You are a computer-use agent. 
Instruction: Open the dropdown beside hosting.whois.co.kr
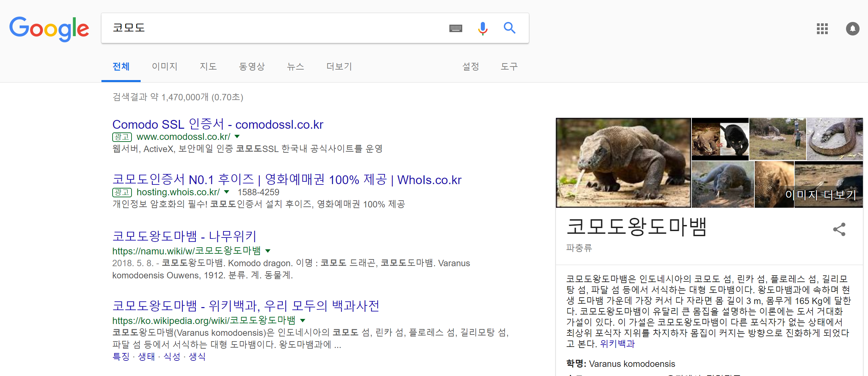[x=227, y=192]
